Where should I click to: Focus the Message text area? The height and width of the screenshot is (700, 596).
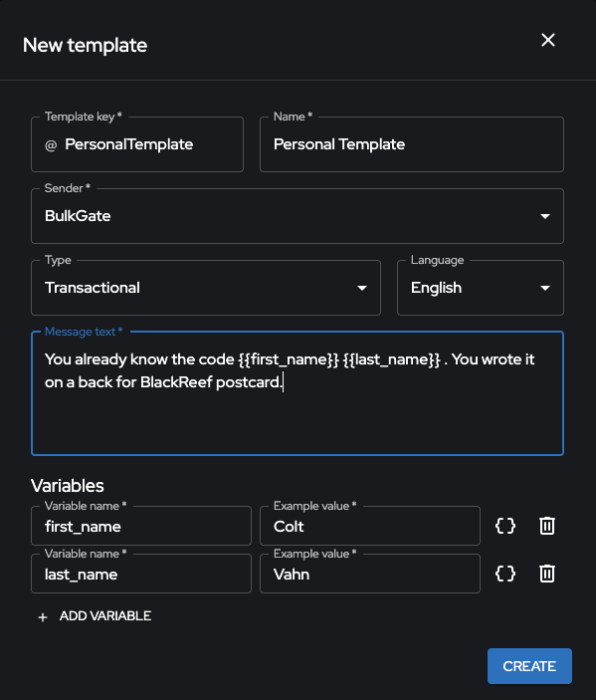coord(298,393)
